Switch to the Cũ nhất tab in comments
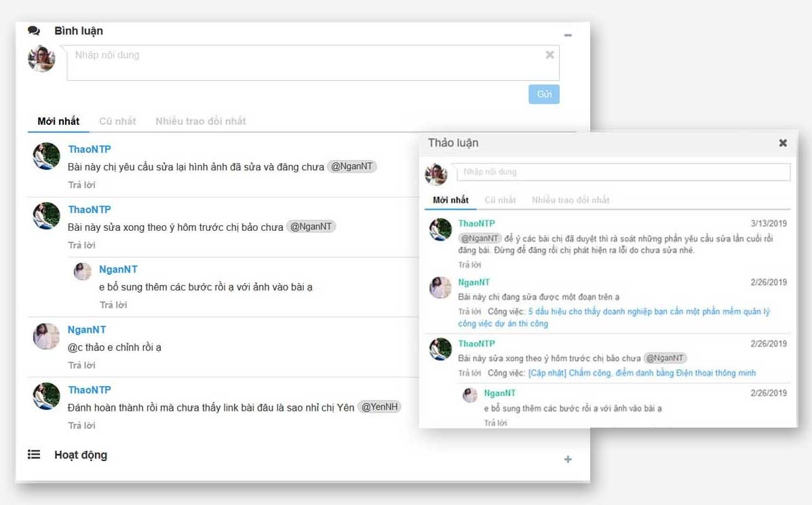812x505 pixels. coord(117,121)
